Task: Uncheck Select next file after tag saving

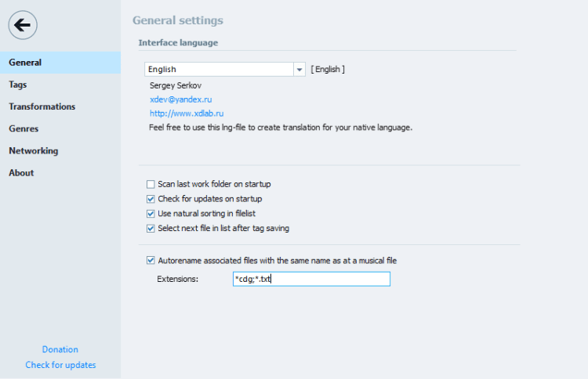Action: (x=151, y=228)
